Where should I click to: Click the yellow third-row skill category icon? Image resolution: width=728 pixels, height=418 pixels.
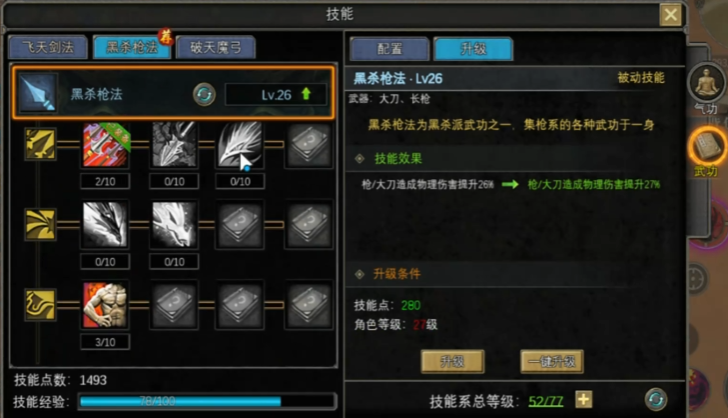click(40, 305)
